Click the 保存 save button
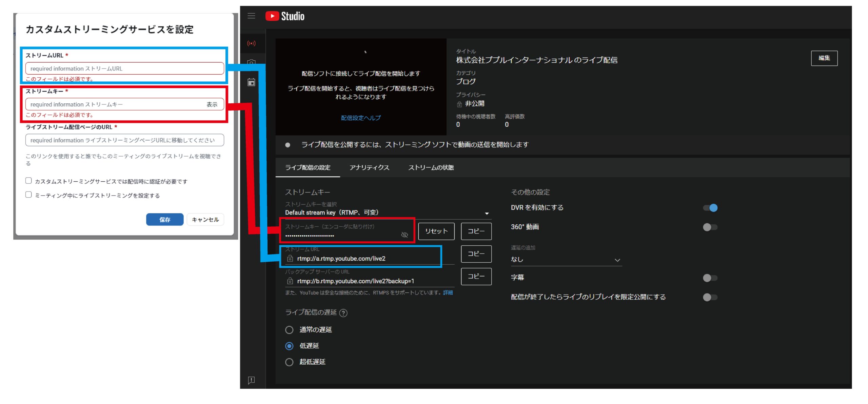 pyautogui.click(x=165, y=220)
